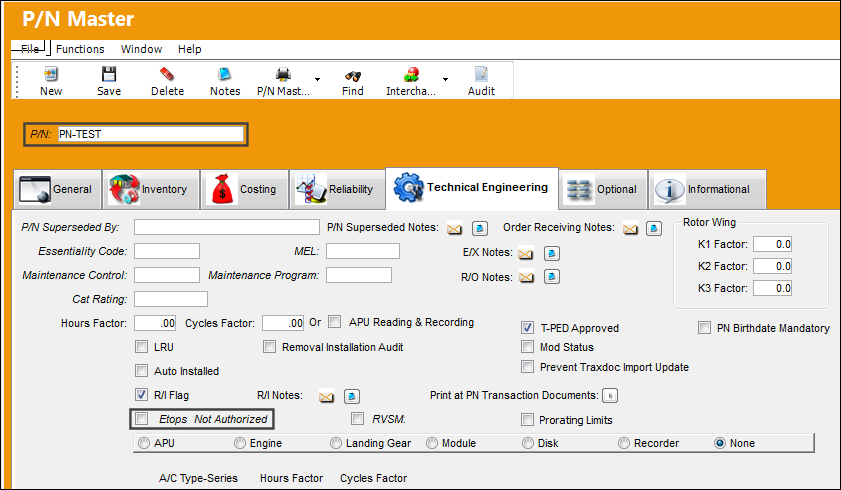Click the R/O Notes envelope icon
The image size is (841, 490).
[x=527, y=277]
